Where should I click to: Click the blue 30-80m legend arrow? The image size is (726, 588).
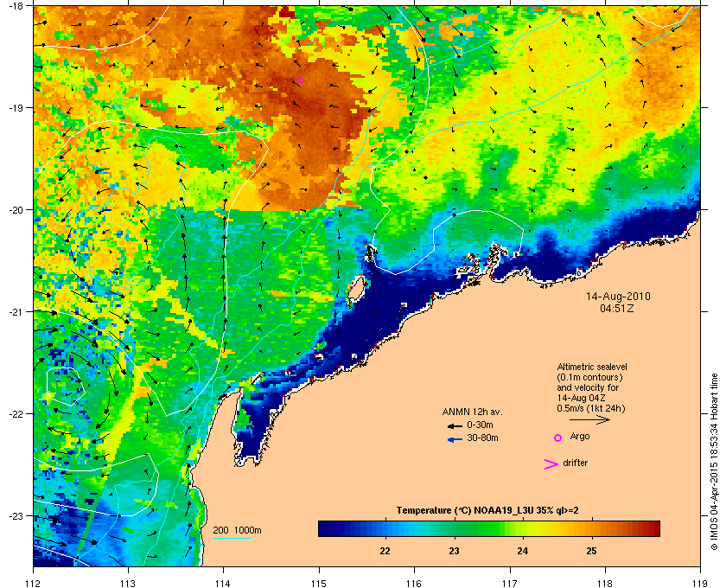pos(455,439)
